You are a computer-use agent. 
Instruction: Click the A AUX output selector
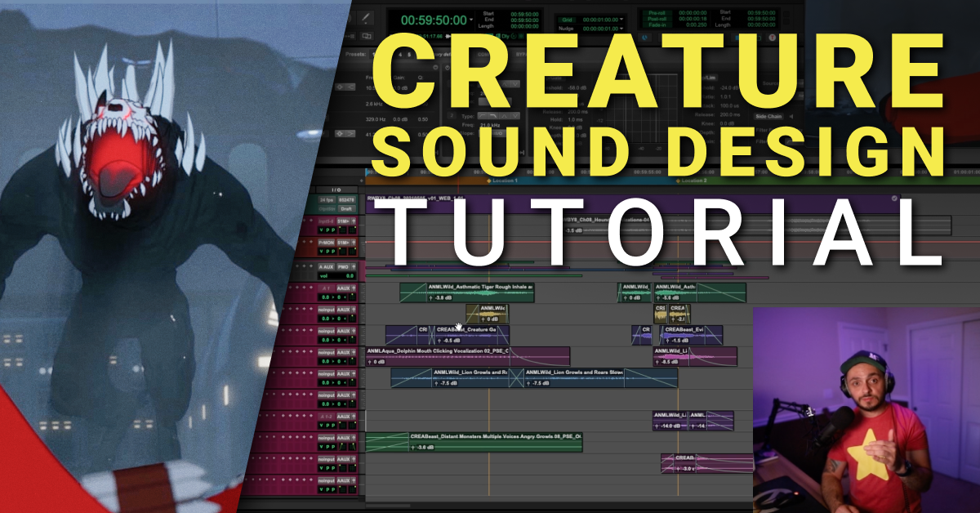coord(327,266)
